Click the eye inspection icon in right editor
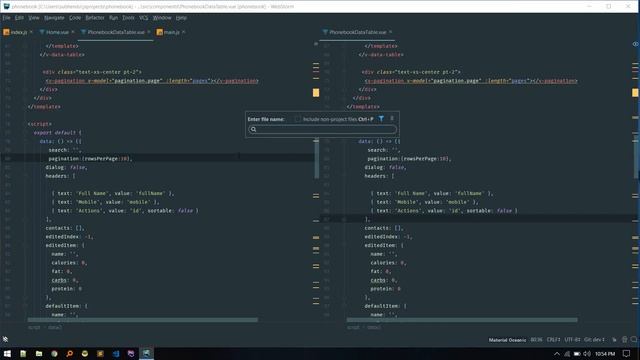This screenshot has height=360, width=640. [x=636, y=44]
